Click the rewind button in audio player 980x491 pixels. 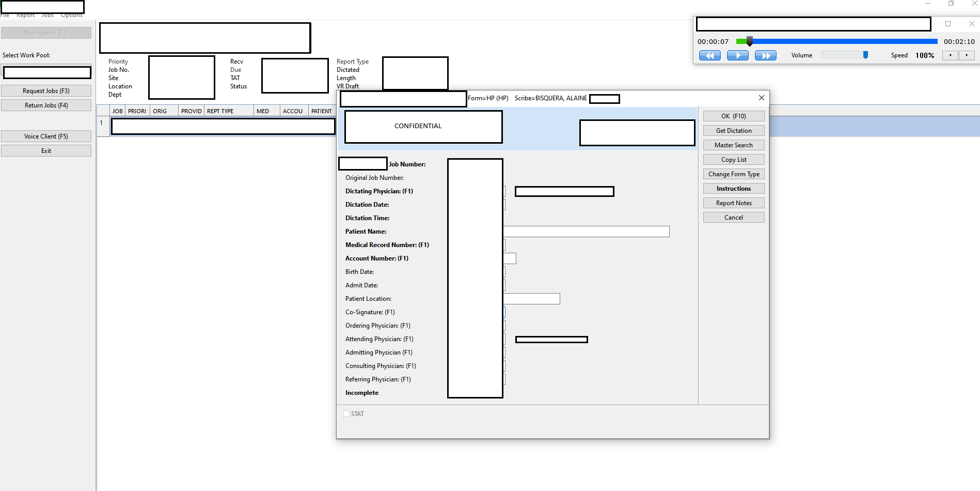(x=709, y=55)
